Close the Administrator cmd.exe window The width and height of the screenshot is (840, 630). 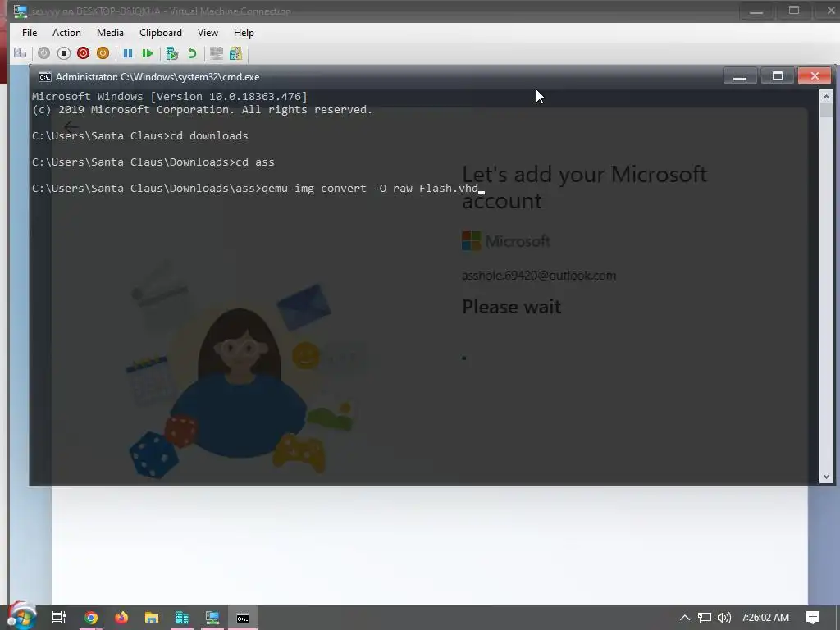(815, 76)
